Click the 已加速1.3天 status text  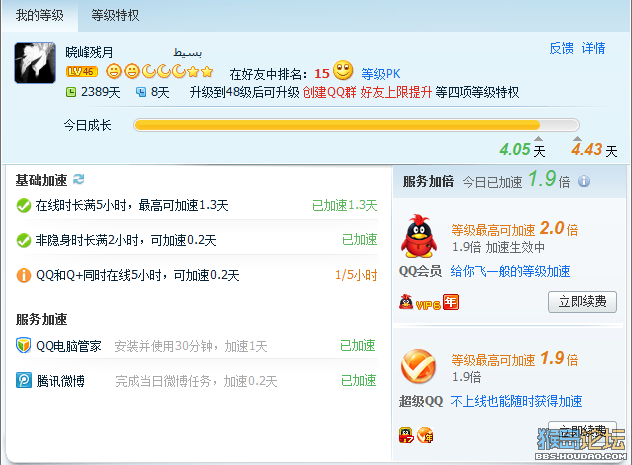pos(345,206)
